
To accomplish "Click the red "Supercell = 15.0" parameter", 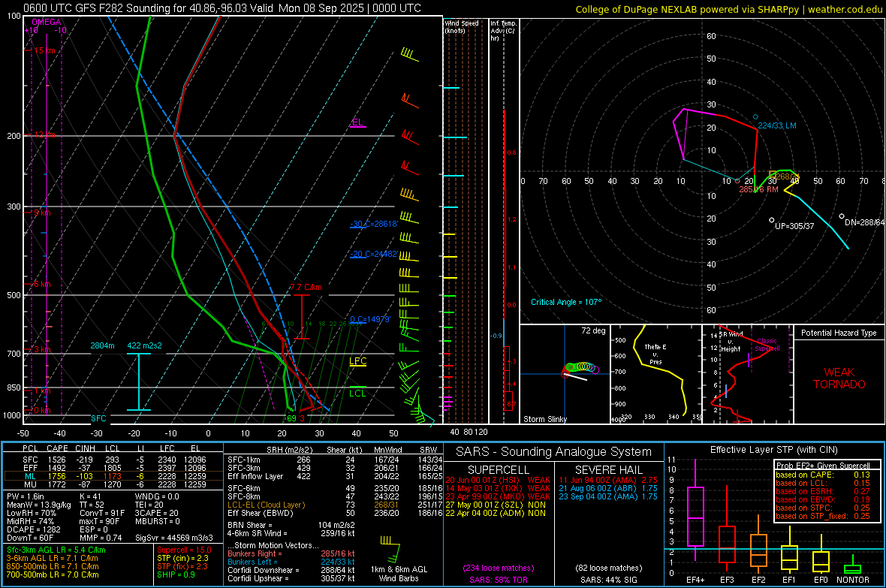I will coord(184,550).
